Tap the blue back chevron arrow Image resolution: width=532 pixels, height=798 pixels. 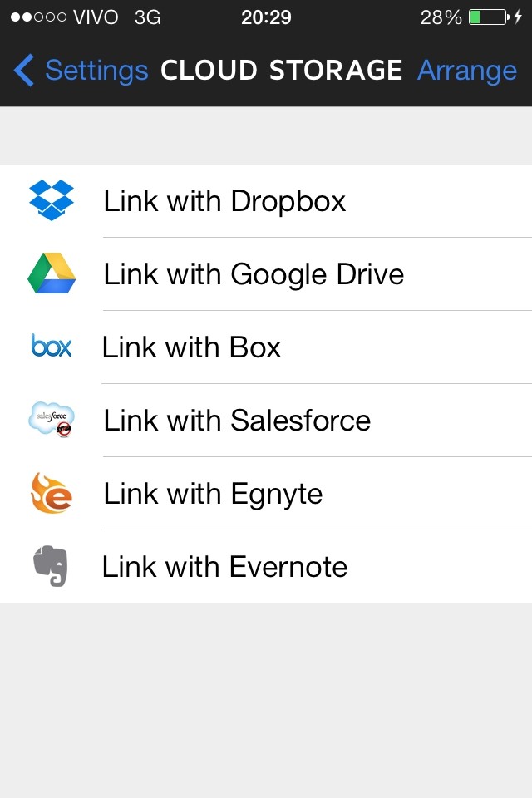click(x=23, y=70)
